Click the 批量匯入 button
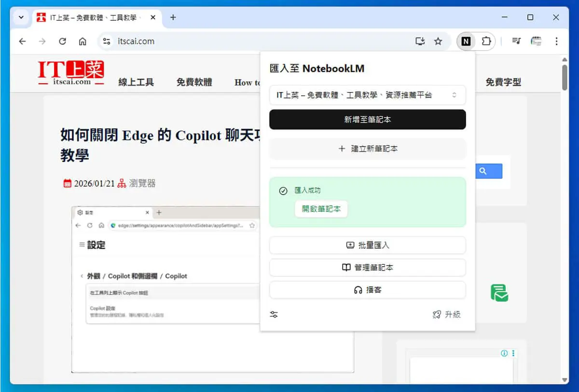Image resolution: width=579 pixels, height=392 pixels. coord(368,245)
